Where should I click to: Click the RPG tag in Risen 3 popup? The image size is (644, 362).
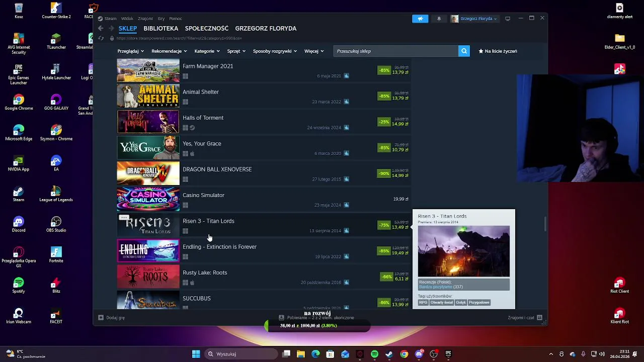(x=423, y=303)
